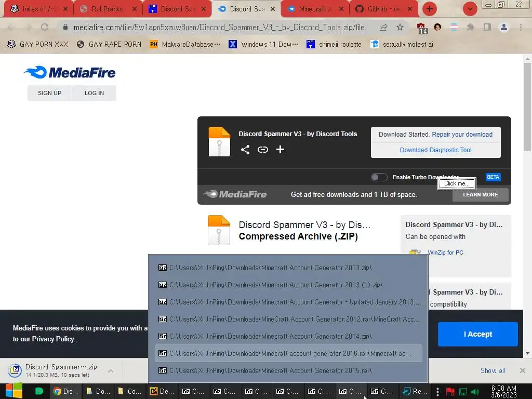Open the Extensions puzzle piece menu
532x399 pixels.
470,27
